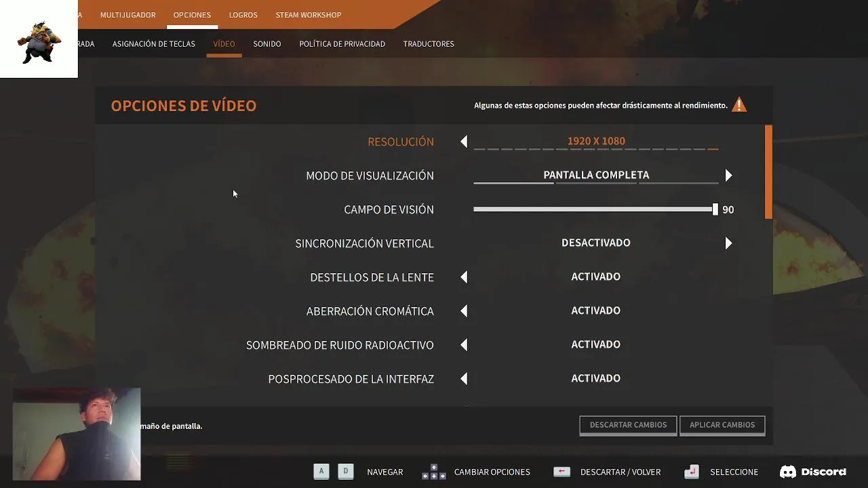Toggle Posprocesado de la Interfaz left arrow
The width and height of the screenshot is (868, 488).
pyautogui.click(x=464, y=379)
